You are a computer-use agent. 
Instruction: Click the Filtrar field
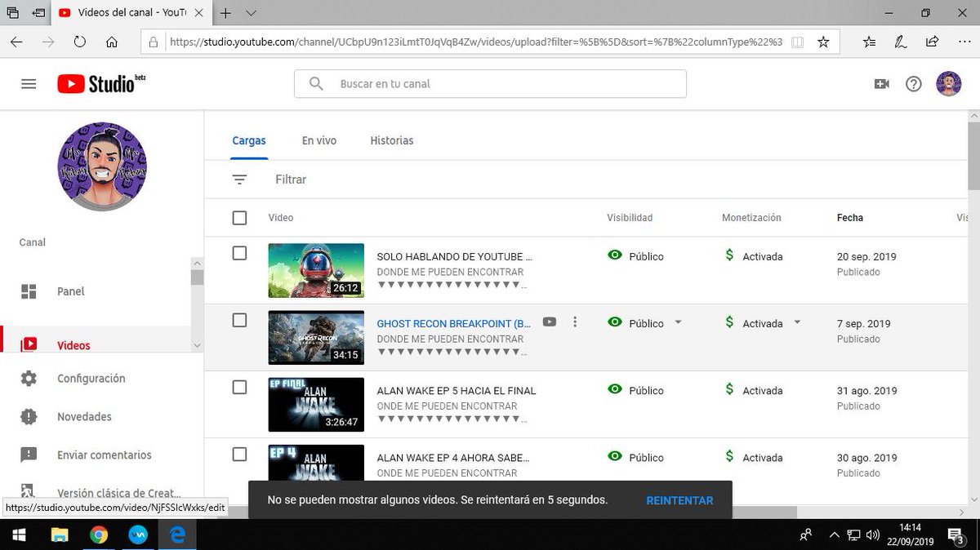[x=291, y=180]
